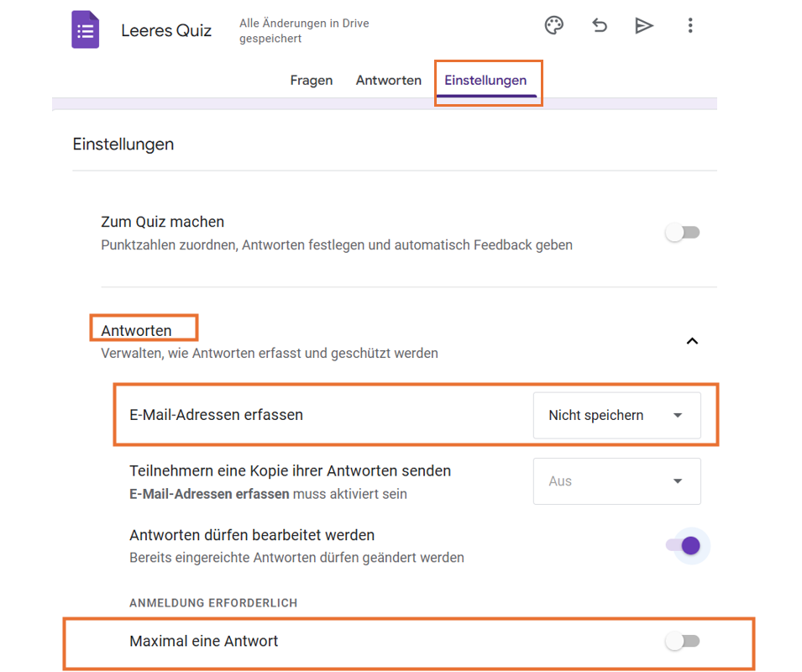Click the 'Zum Quiz machen' label

coord(162,223)
